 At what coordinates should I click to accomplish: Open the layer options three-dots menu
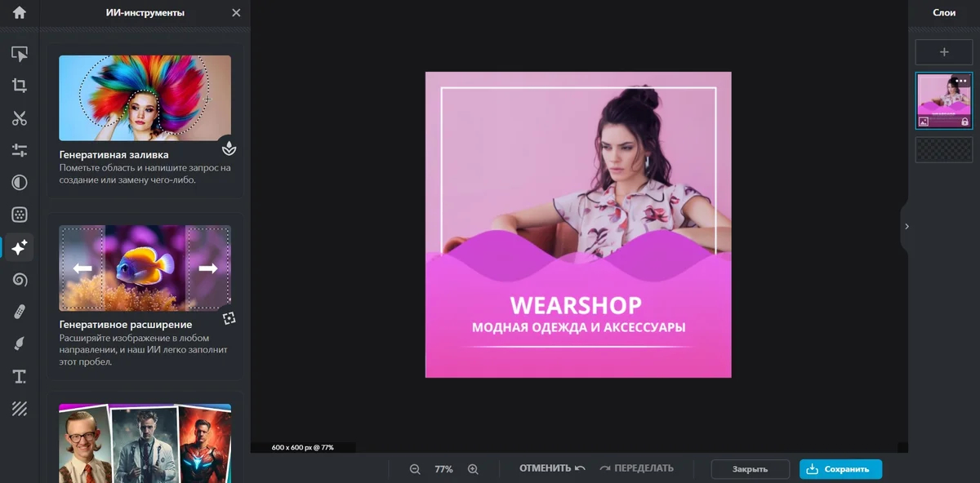[961, 81]
